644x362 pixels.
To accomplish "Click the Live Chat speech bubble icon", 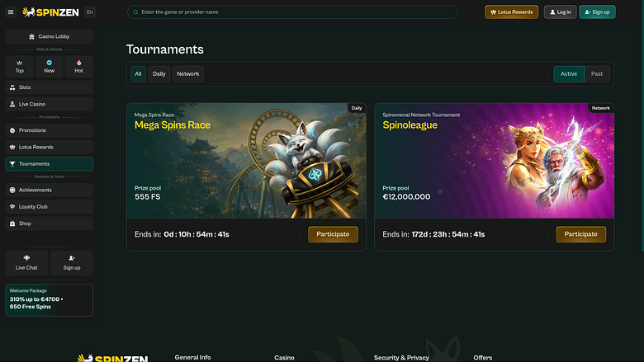I will 26,258.
